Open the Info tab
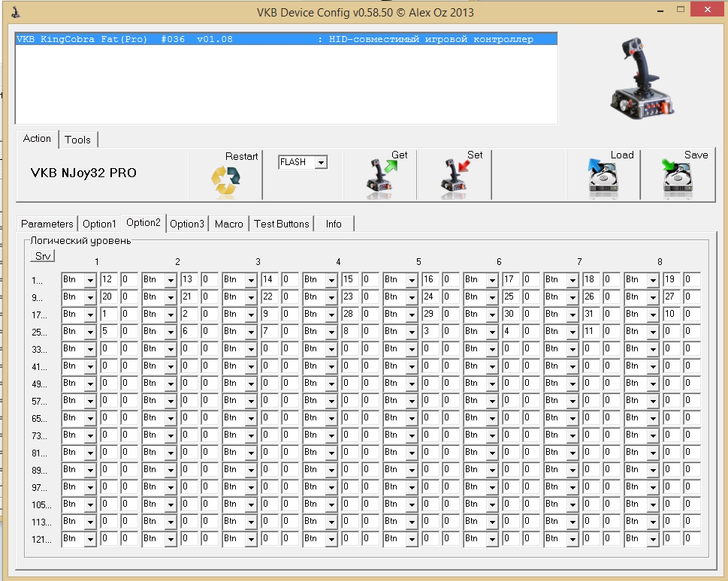 [334, 224]
